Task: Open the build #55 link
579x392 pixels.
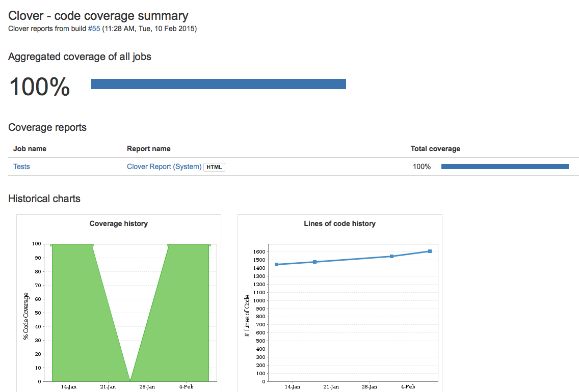Action: 94,29
